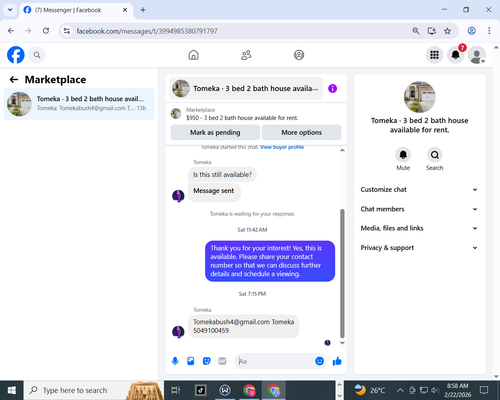Click the chat scrollbar down arrow
Image resolution: width=500 pixels, height=400 pixels.
pyautogui.click(x=342, y=343)
